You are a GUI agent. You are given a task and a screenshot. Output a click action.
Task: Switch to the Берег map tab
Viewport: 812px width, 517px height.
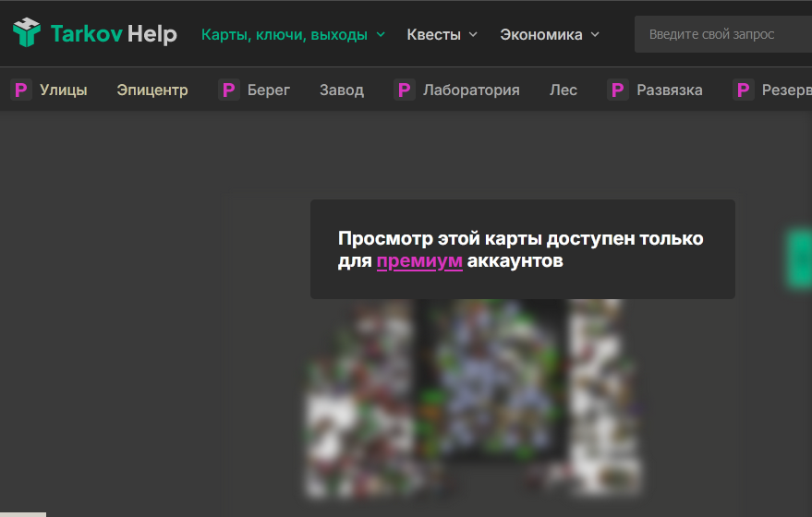pos(268,90)
